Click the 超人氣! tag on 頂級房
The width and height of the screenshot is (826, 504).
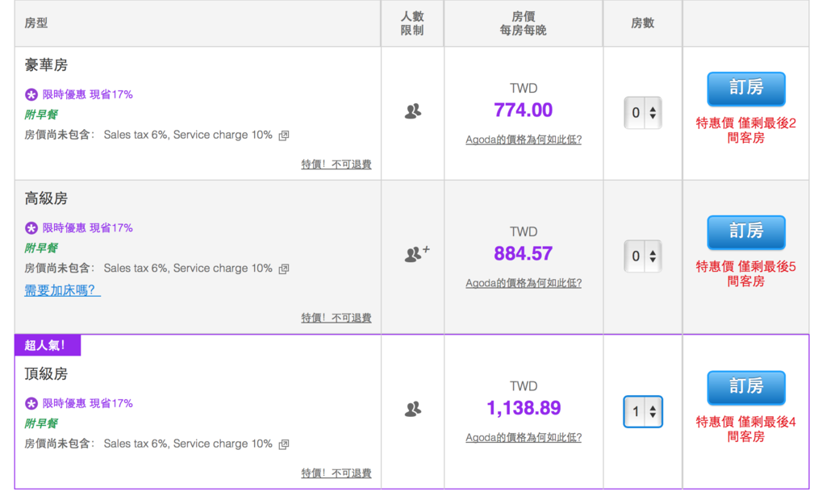click(x=48, y=346)
